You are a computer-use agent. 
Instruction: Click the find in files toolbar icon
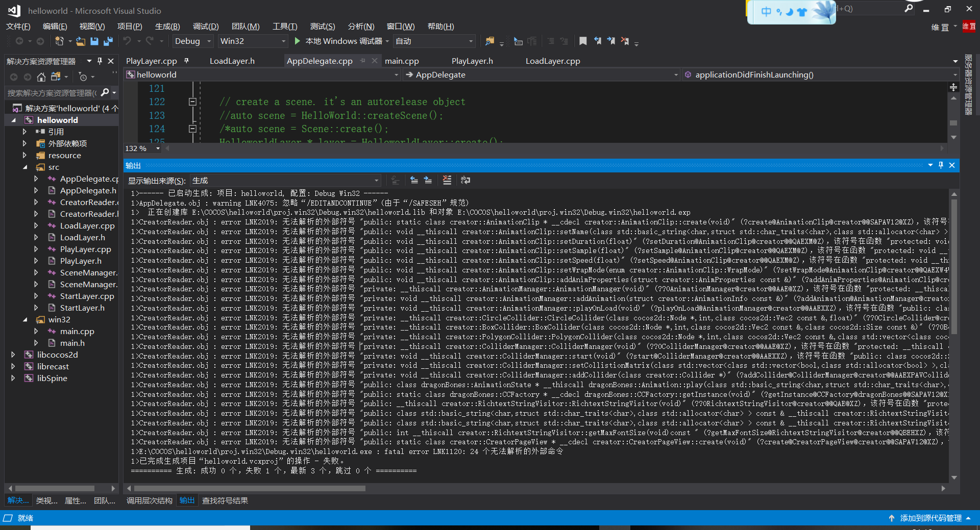[489, 41]
